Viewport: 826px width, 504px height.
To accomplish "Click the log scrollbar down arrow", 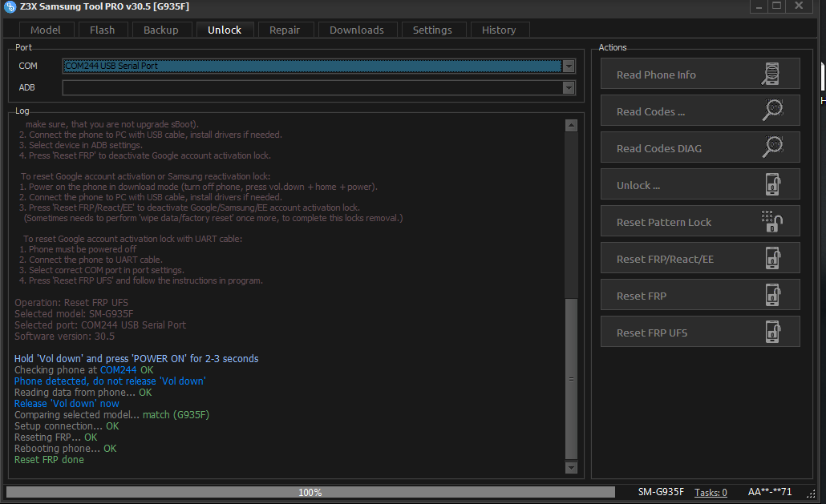I will point(571,468).
